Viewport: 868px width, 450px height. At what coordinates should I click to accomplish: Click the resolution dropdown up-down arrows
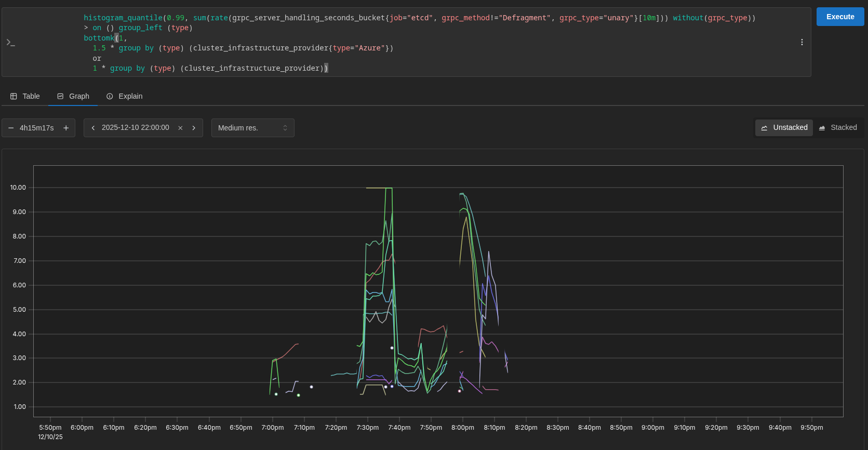coord(285,128)
